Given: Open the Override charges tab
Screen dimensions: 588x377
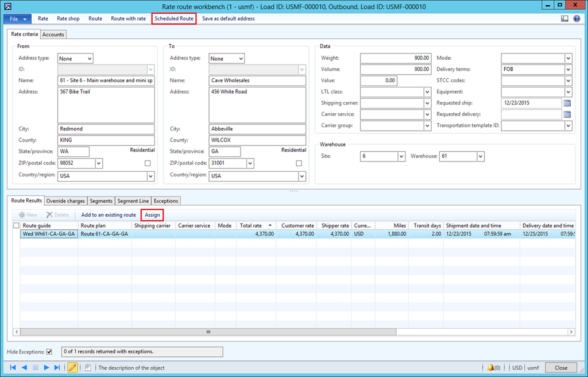Looking at the screenshot, I should click(66, 201).
